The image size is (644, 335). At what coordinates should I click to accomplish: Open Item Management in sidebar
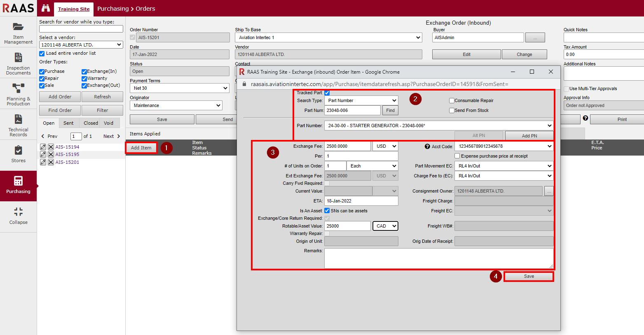click(18, 33)
